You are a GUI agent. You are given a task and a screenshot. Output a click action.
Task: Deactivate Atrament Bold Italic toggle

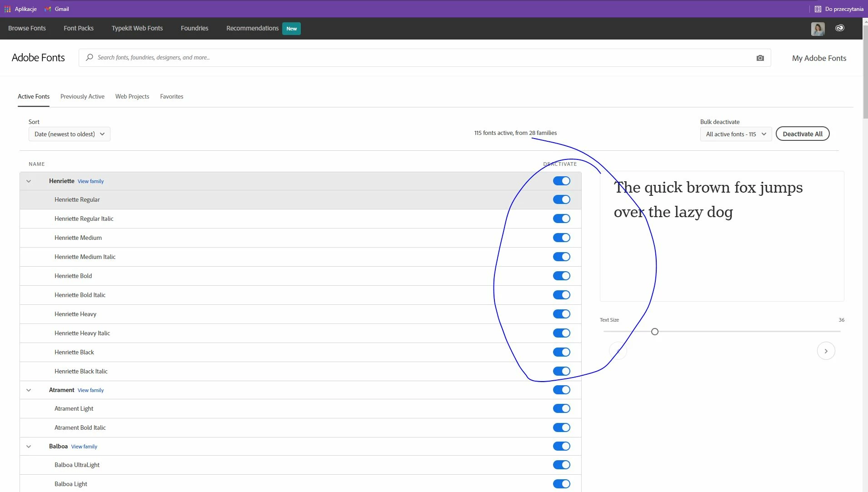point(561,427)
